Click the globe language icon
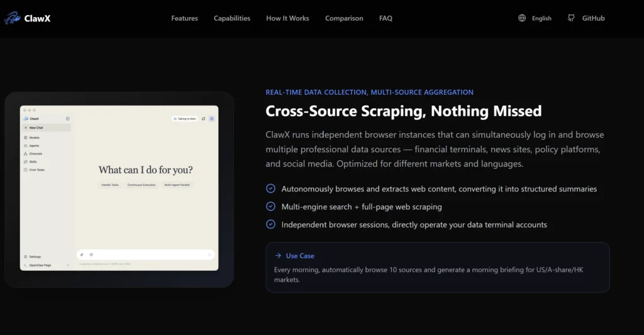The image size is (644, 335). 522,18
